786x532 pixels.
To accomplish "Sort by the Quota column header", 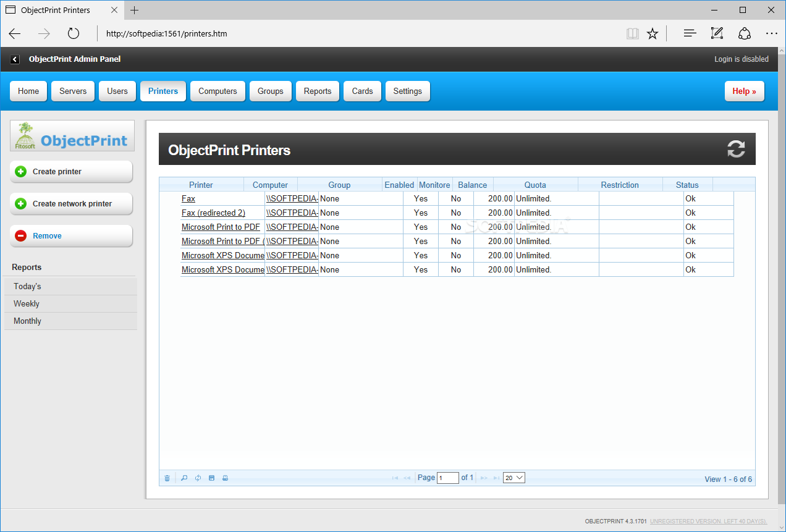I will click(535, 185).
